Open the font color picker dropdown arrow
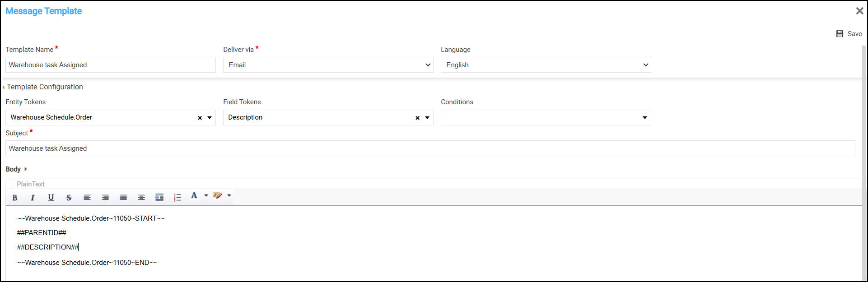 tap(206, 196)
